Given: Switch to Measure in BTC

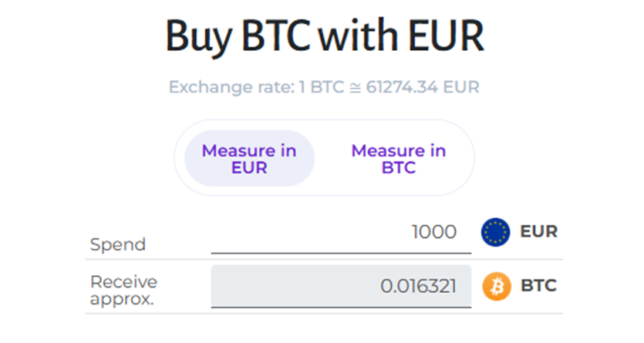Looking at the screenshot, I should (398, 159).
